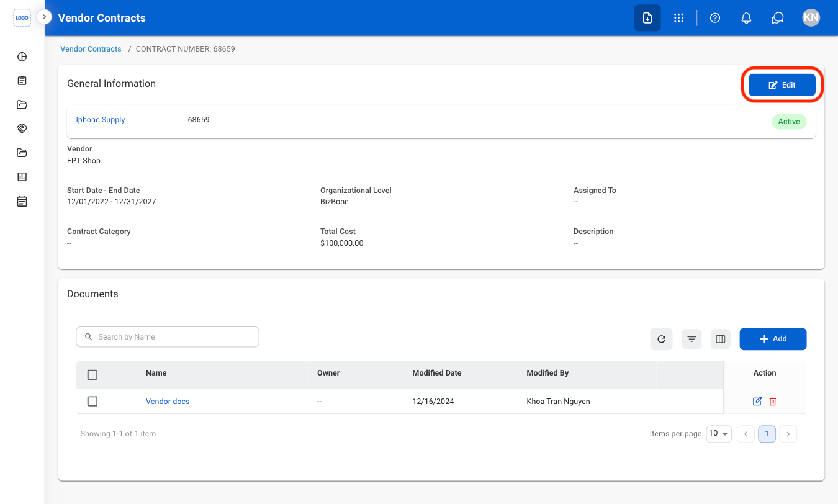Open the handshake contracts sidebar icon
838x504 pixels.
tap(22, 128)
